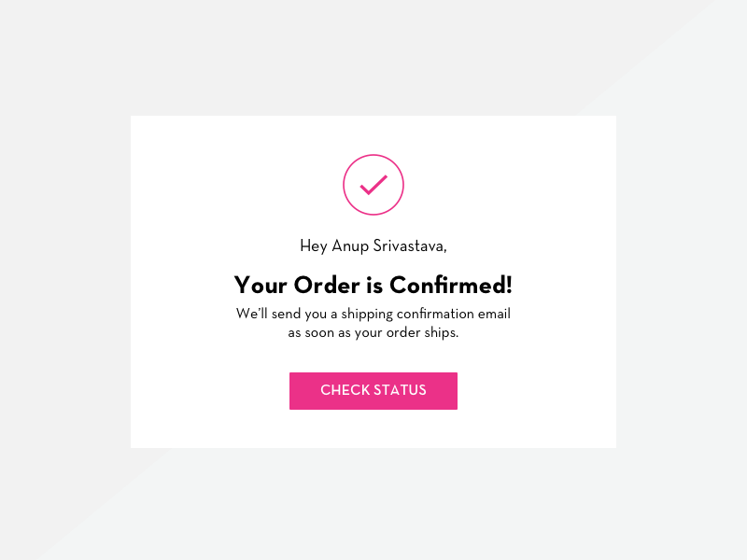The width and height of the screenshot is (747, 560).
Task: Click the 'as soon as your order ships.' line
Action: (373, 332)
